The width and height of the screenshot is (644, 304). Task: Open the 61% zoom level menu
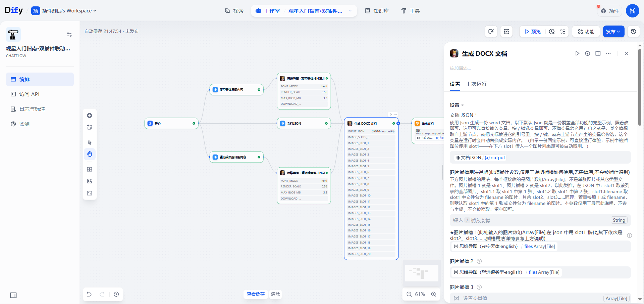[x=420, y=294]
